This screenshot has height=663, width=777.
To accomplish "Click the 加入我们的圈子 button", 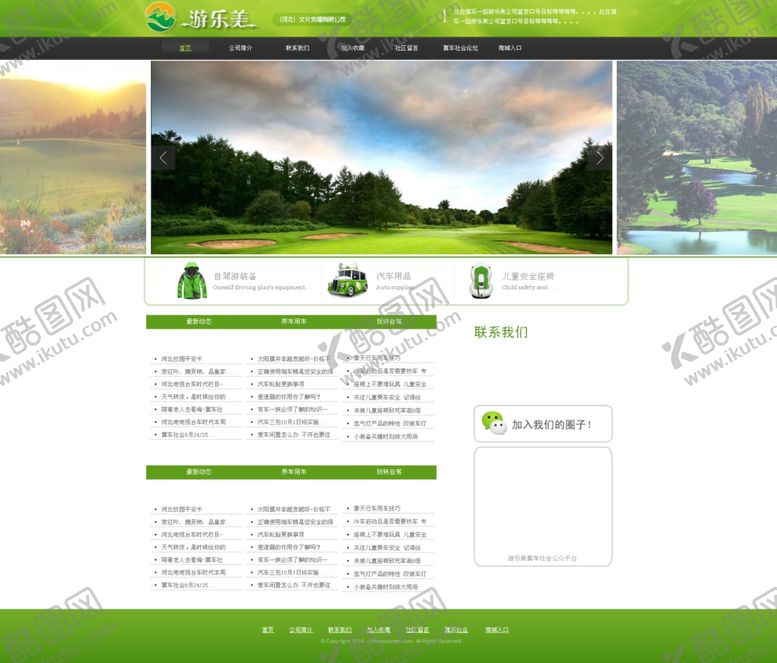I will (543, 424).
